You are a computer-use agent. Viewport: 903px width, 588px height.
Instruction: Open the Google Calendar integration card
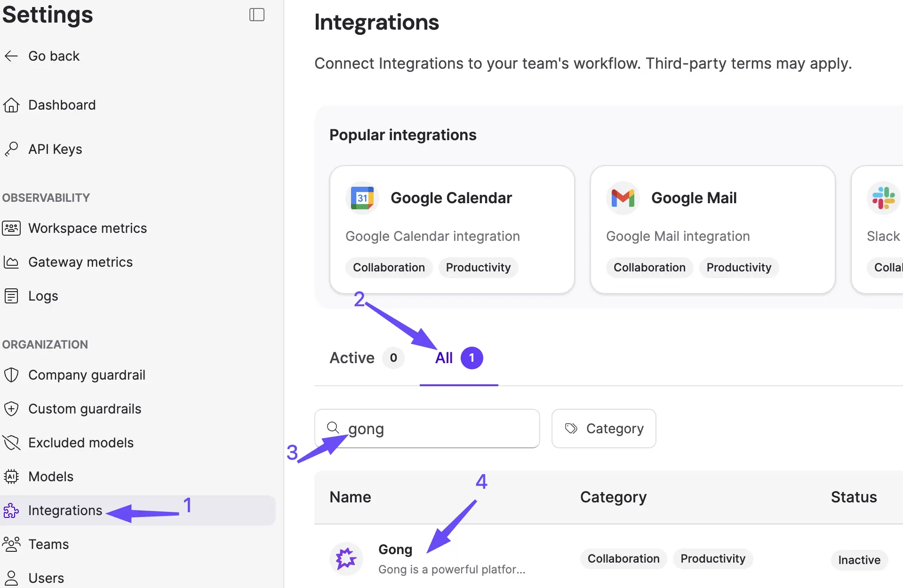[452, 230]
